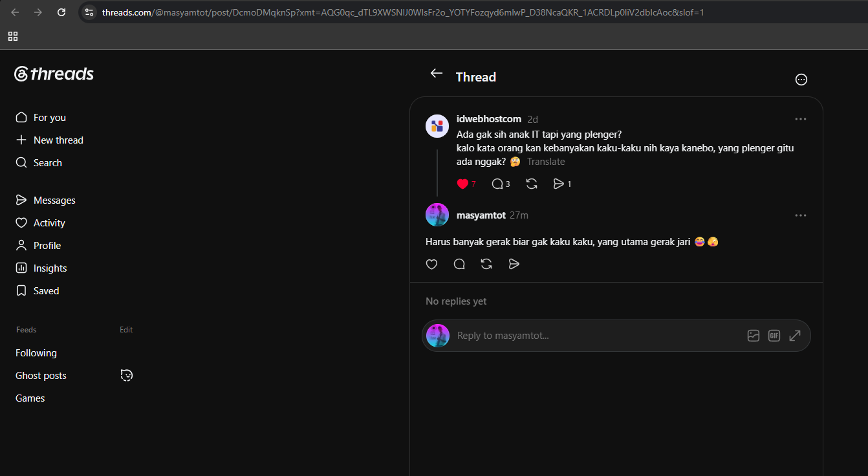Like masyamtot's reply with heart icon

[x=431, y=264]
